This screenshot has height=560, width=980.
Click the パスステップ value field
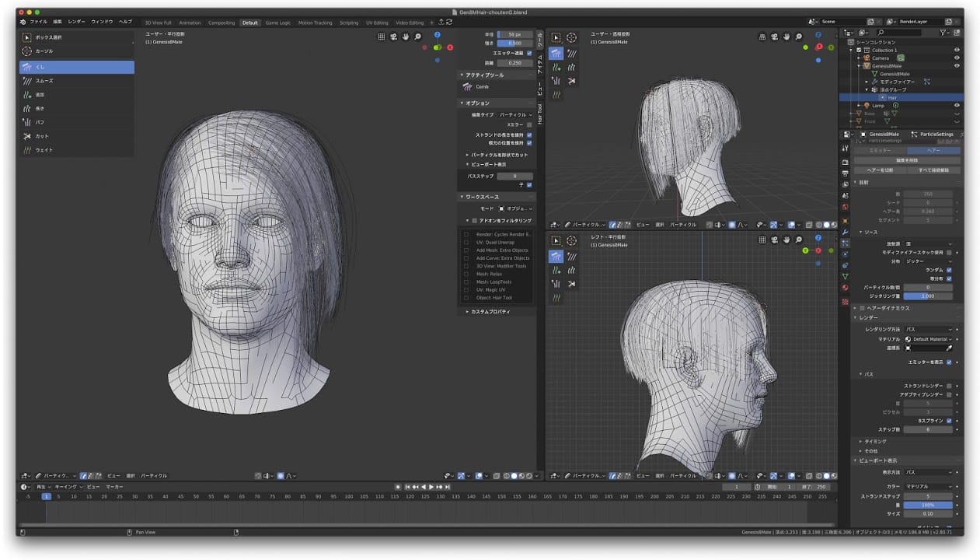point(514,177)
